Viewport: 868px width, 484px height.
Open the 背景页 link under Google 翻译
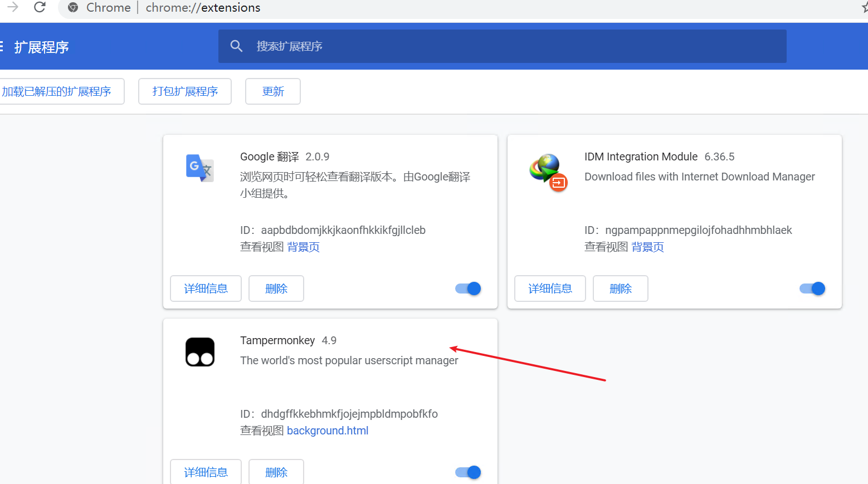click(x=303, y=247)
